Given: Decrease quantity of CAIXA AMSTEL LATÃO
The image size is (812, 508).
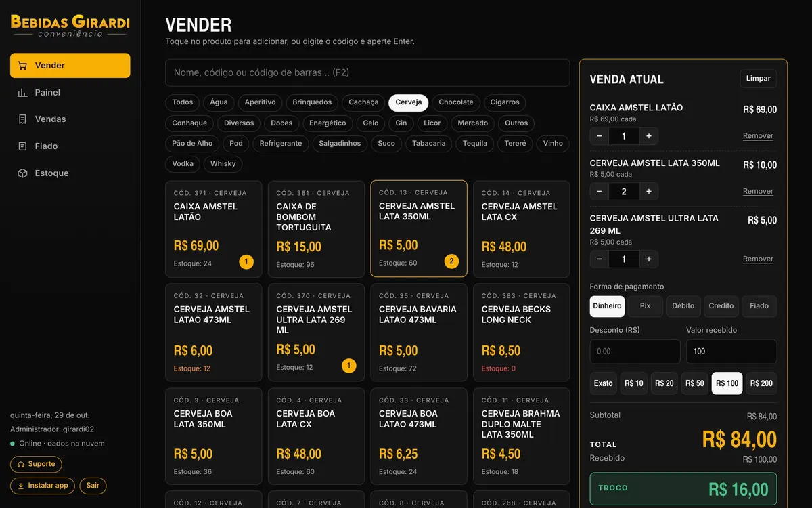Looking at the screenshot, I should tap(600, 136).
